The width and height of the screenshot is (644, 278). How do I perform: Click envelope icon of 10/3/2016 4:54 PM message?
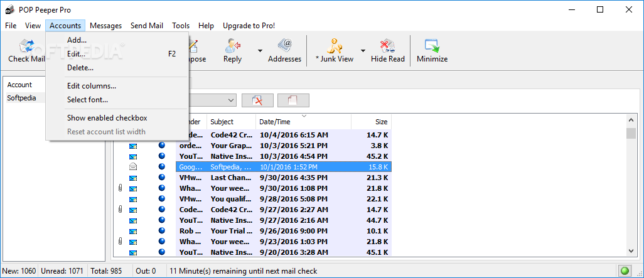[x=132, y=156]
